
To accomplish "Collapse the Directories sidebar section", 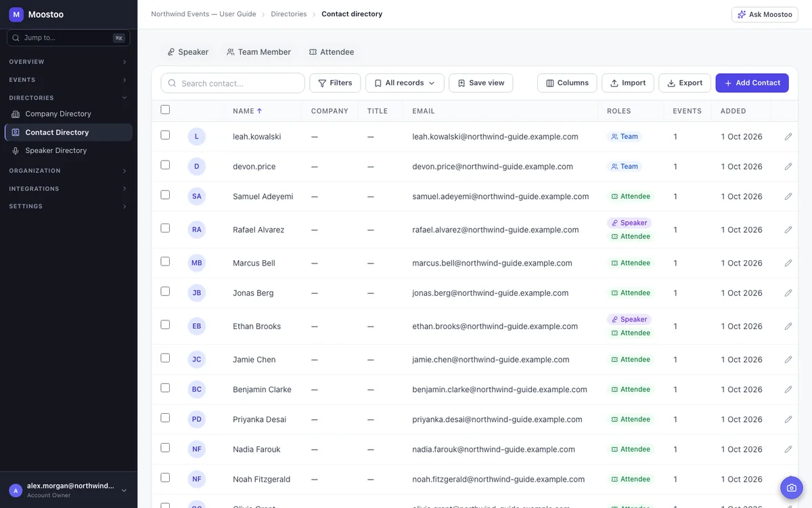I will [68, 98].
